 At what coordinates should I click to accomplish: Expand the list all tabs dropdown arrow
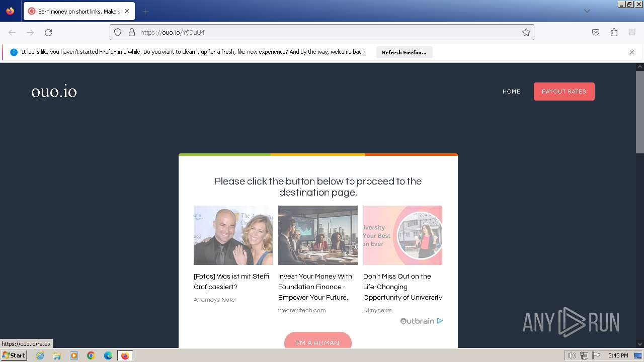[587, 11]
